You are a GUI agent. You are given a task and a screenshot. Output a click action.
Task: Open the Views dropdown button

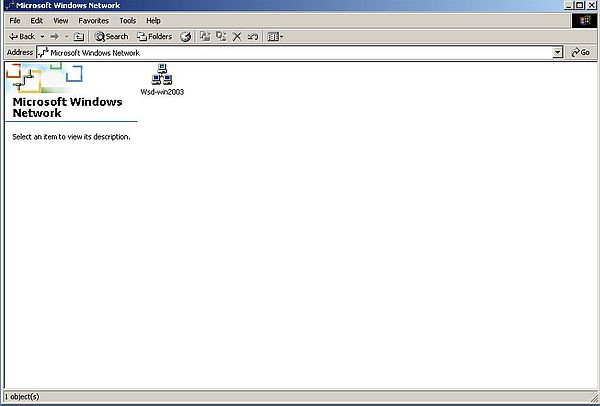pos(275,37)
